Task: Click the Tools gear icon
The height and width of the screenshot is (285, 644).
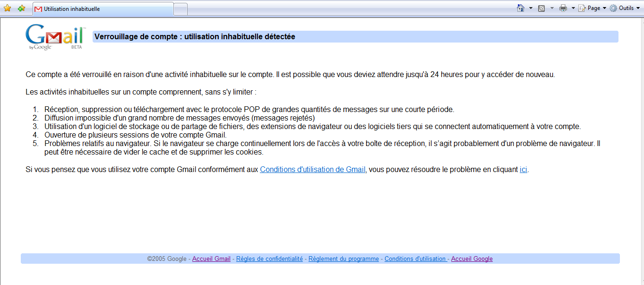Action: tap(613, 8)
